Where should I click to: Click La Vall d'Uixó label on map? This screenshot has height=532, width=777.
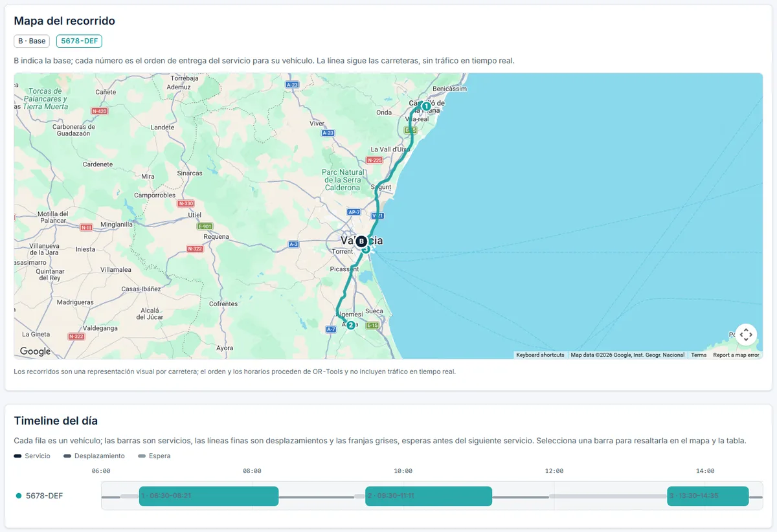(x=389, y=149)
